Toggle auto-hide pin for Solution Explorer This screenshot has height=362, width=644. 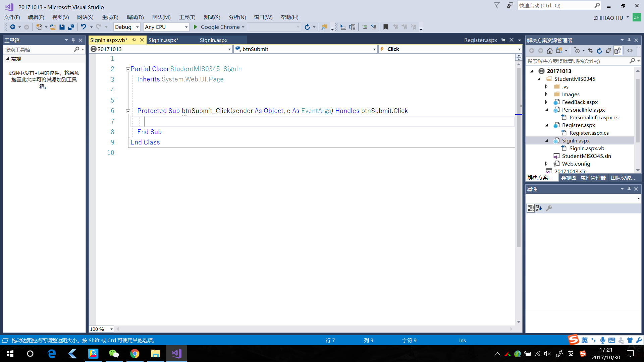click(x=629, y=40)
